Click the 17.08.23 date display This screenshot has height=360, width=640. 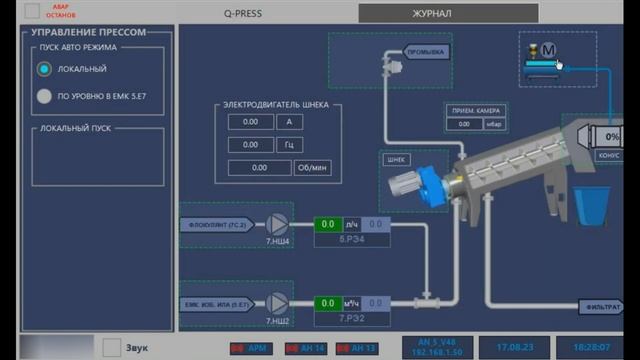pos(515,347)
